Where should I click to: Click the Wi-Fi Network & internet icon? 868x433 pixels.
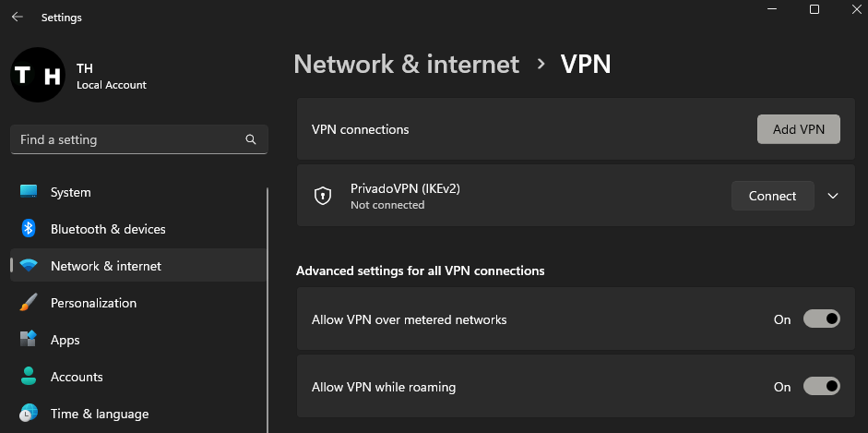click(29, 266)
